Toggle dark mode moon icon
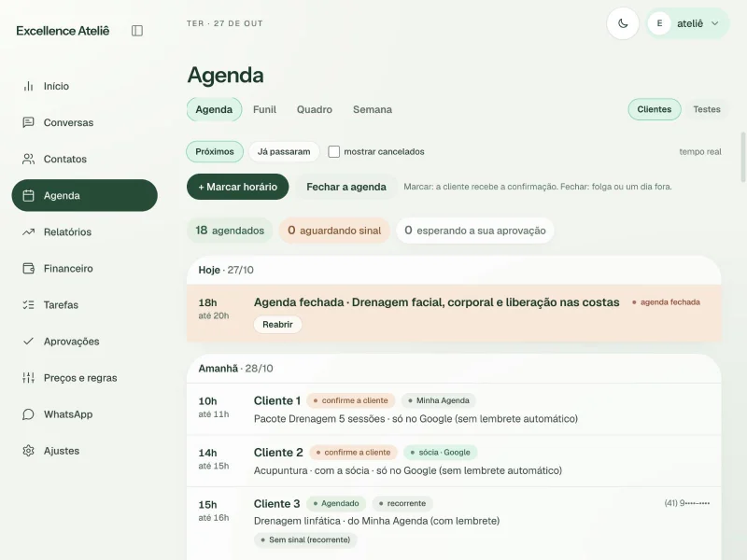747x560 pixels. [x=623, y=23]
